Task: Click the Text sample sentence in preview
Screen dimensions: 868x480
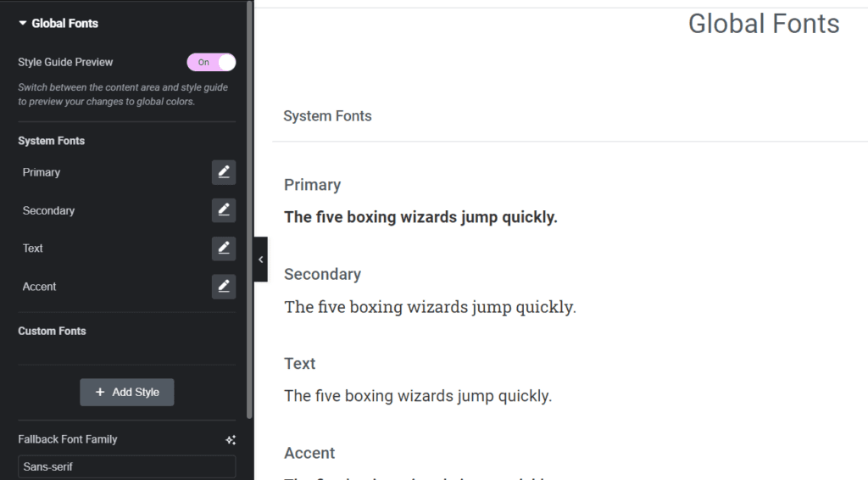Action: point(418,396)
